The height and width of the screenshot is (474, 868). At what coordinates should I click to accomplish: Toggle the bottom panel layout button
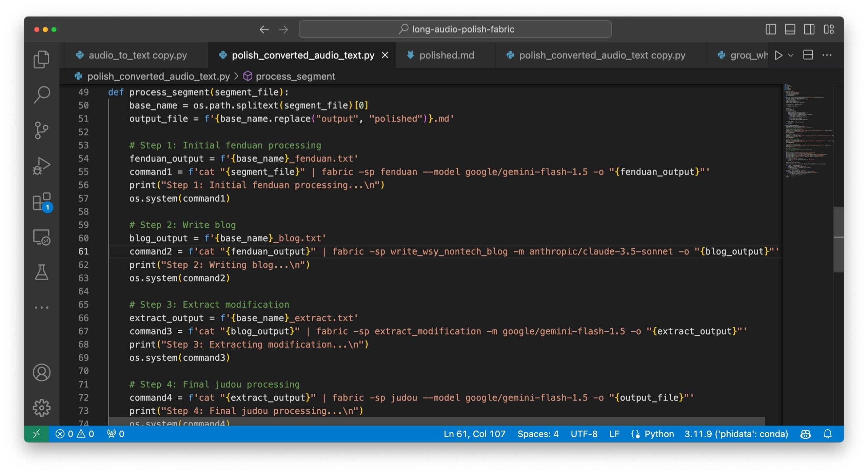[790, 29]
